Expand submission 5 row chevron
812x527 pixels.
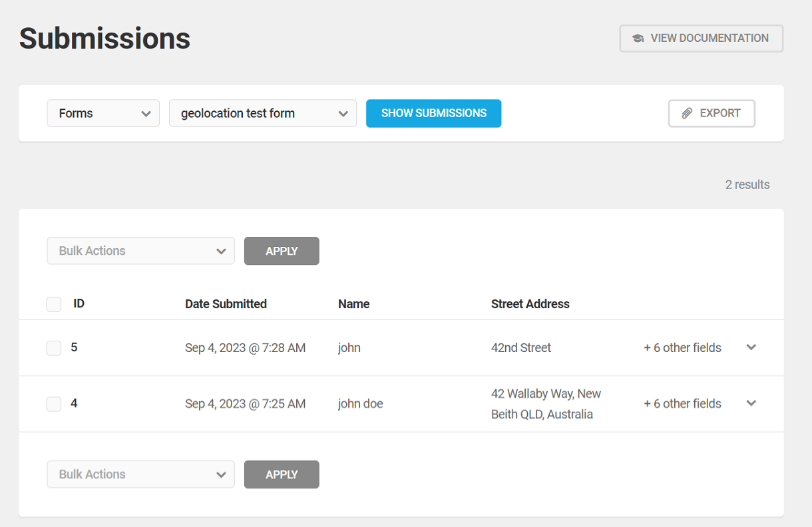(x=751, y=347)
